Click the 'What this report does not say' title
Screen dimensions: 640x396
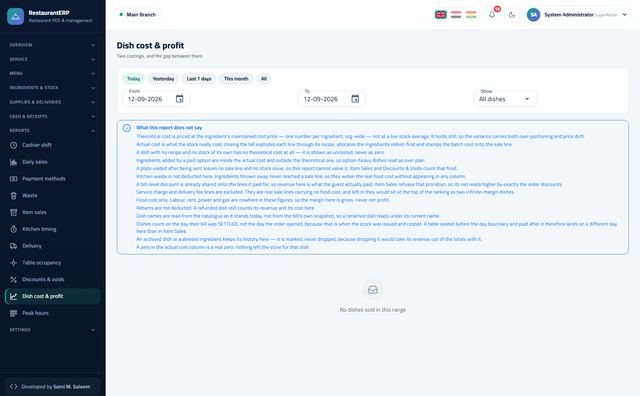[169, 128]
